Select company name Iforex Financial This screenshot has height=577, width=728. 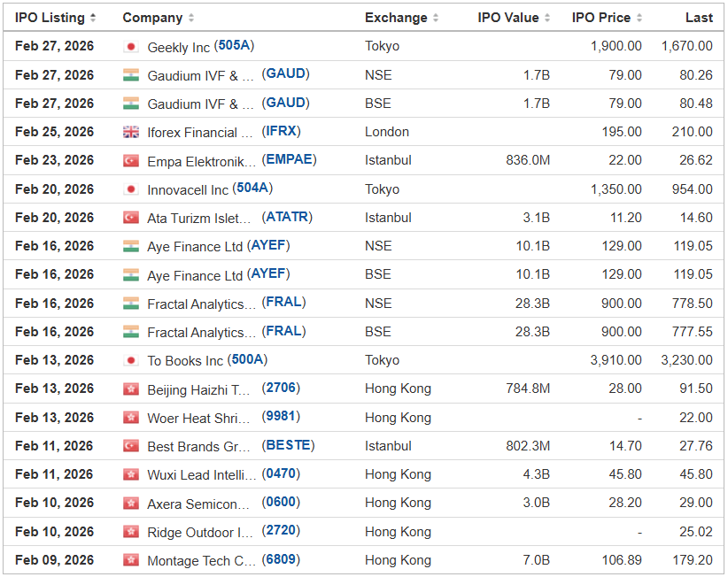(200, 133)
